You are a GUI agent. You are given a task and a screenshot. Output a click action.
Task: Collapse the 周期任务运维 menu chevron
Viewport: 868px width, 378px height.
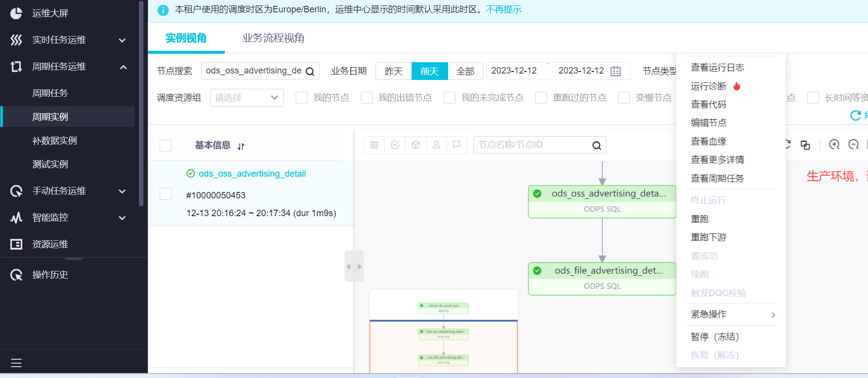[x=123, y=67]
